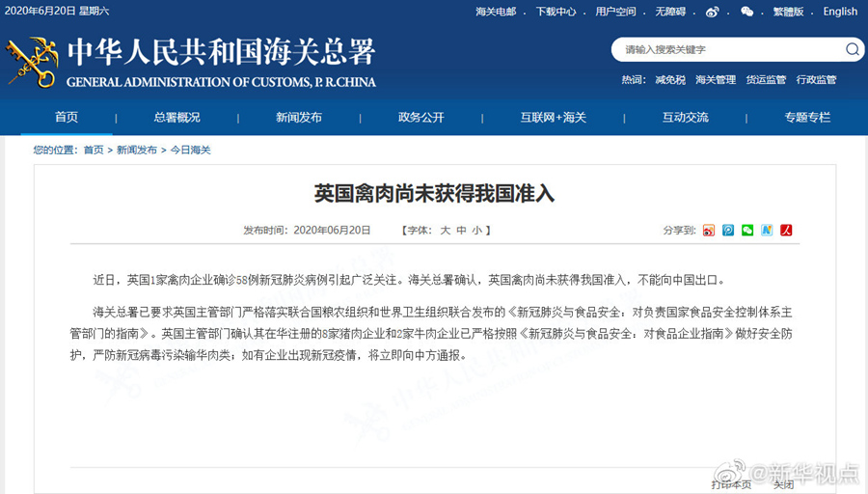
Task: Open the 政务公开 navigation menu
Action: click(421, 118)
